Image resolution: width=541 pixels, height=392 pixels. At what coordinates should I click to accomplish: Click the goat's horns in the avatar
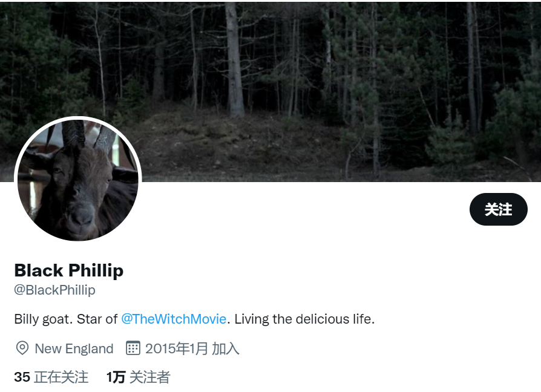[x=88, y=135]
